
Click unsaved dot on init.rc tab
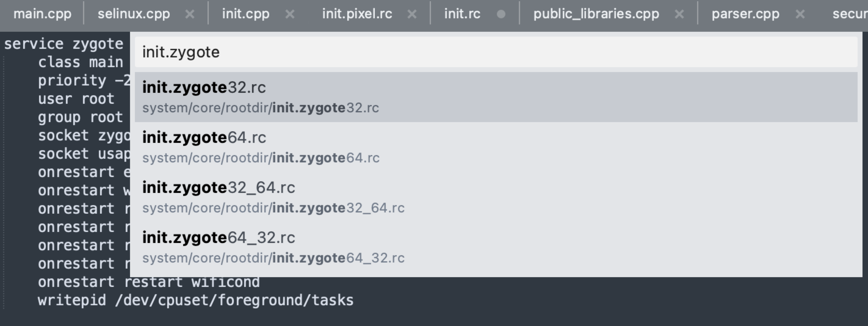tap(501, 14)
